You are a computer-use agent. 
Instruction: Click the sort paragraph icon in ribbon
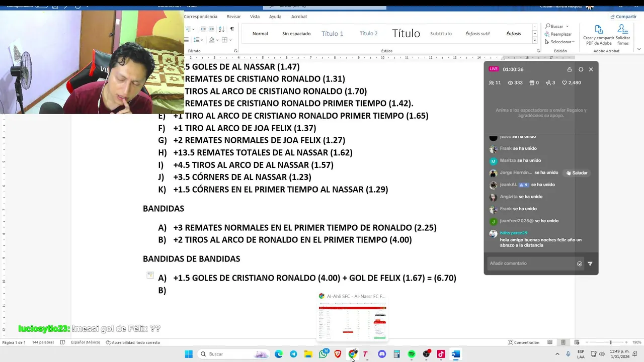[221, 29]
